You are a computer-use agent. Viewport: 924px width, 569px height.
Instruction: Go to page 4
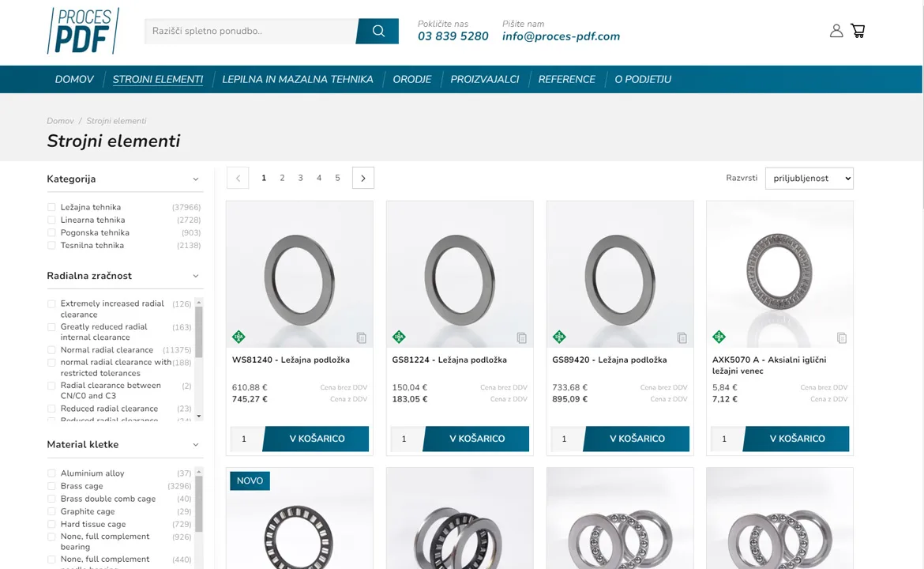pos(319,178)
